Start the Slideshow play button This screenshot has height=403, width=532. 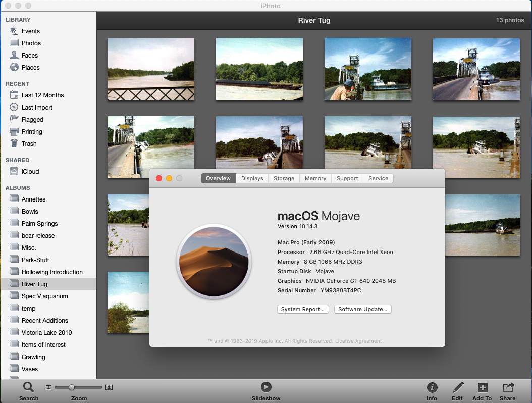pos(266,387)
